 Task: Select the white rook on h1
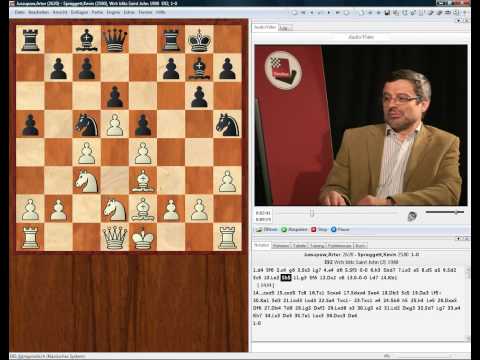[227, 237]
